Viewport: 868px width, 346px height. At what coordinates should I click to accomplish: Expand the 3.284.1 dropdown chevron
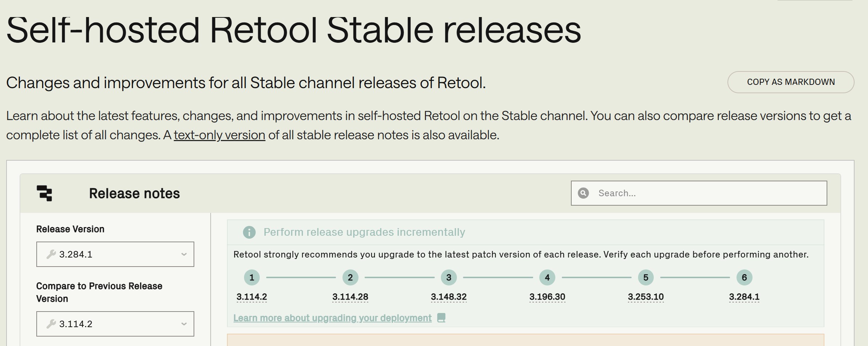[184, 254]
